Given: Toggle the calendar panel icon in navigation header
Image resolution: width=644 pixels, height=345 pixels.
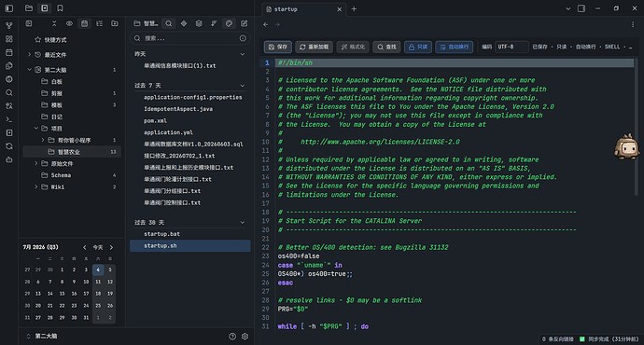Looking at the screenshot, I should click(84, 24).
